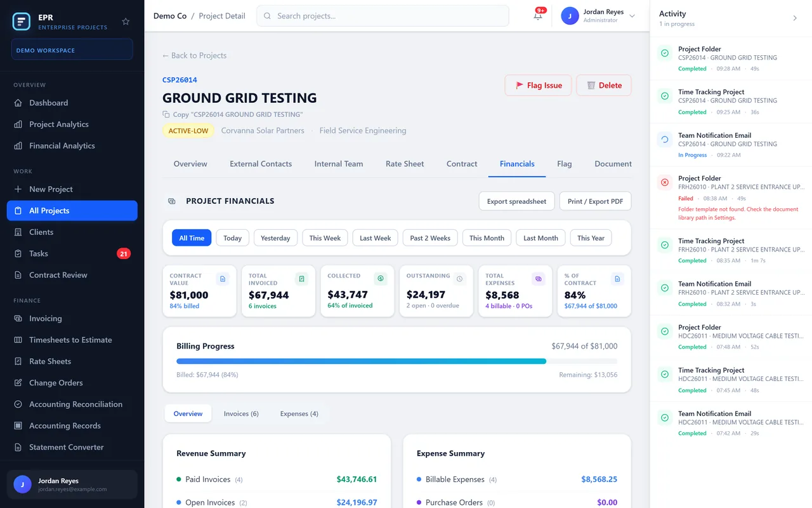Click the user card at sidebar bottom

pos(72,485)
